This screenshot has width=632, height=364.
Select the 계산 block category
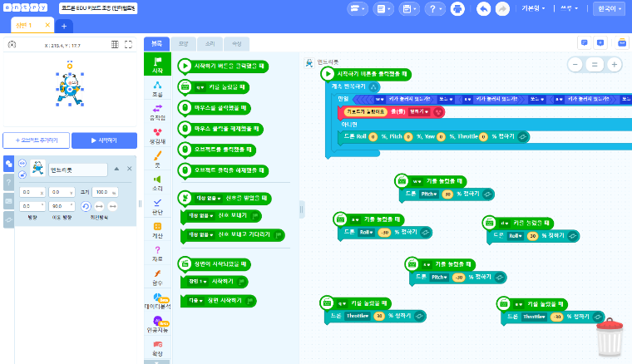(x=157, y=228)
